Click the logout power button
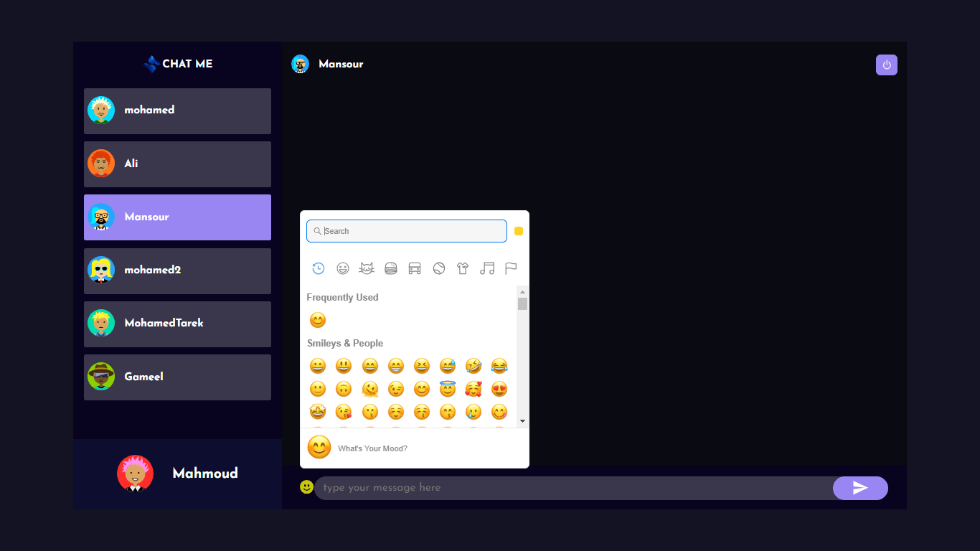 pos(887,65)
